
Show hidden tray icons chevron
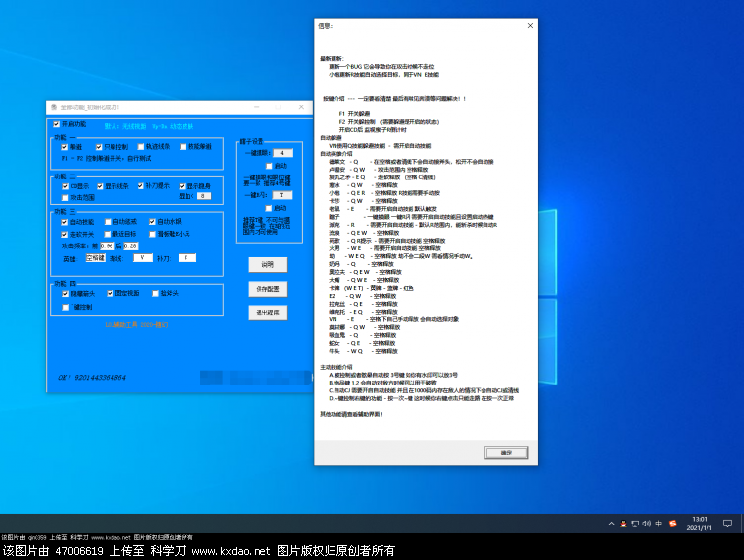tap(611, 524)
